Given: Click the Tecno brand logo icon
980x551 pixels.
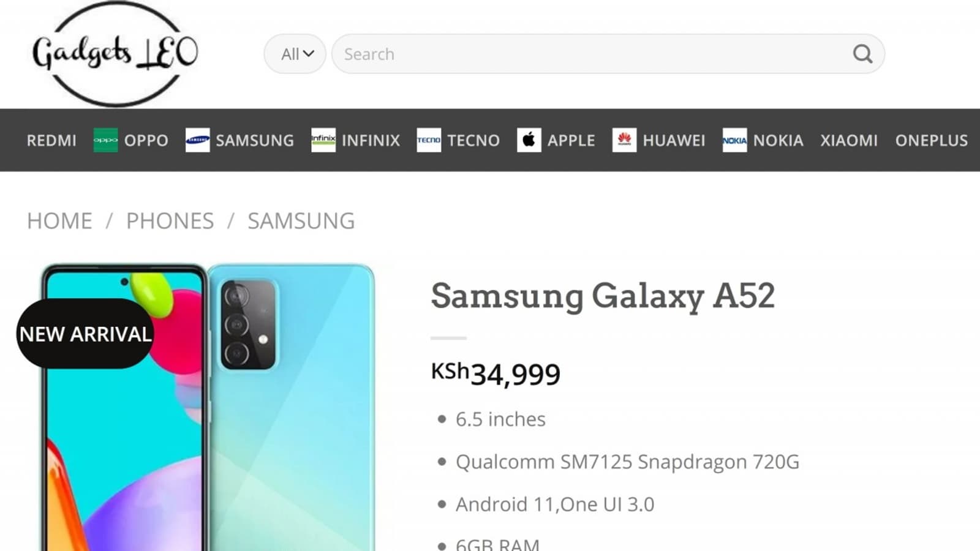Looking at the screenshot, I should click(x=429, y=140).
